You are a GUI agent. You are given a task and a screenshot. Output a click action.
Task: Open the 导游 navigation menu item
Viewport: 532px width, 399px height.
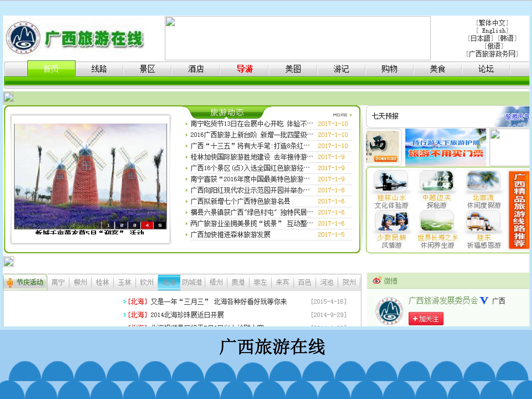coord(245,69)
